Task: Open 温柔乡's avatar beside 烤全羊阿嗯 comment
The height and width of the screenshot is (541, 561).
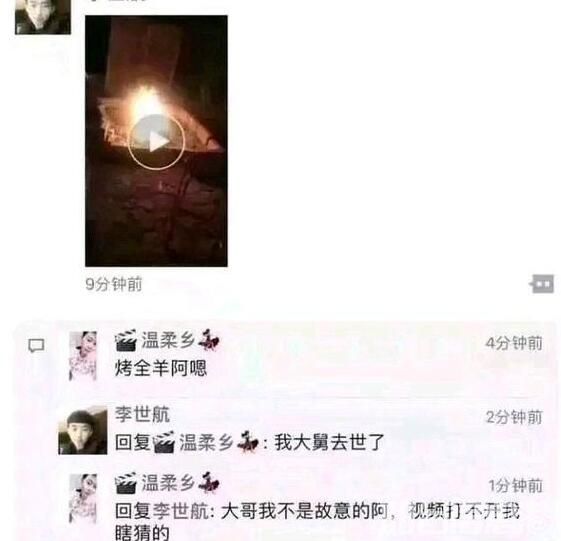Action: tap(83, 355)
